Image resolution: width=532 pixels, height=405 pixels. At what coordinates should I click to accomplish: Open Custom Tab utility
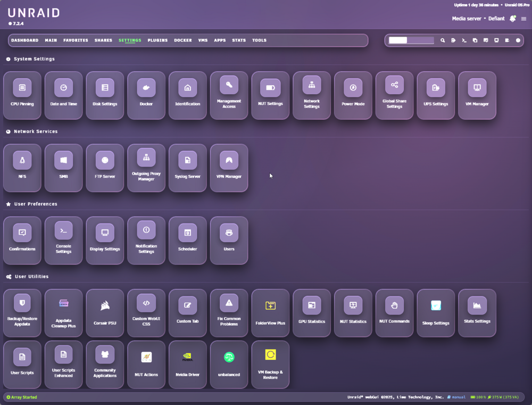[x=188, y=313]
